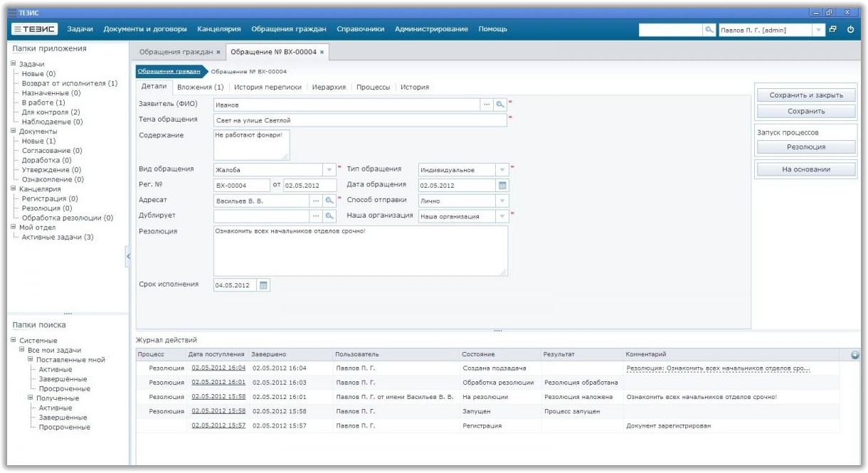Switch to Иерархия tab

point(330,87)
